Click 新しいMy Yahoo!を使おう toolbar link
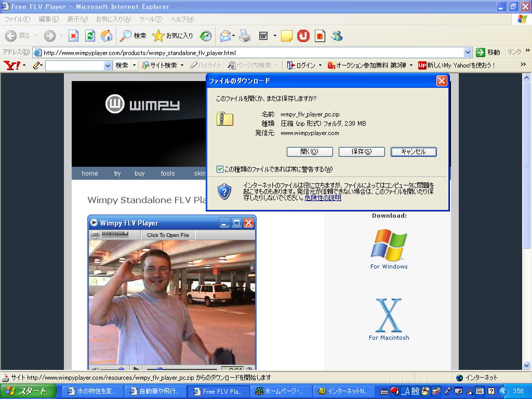Screen dimensions: 532x399 tap(457, 65)
